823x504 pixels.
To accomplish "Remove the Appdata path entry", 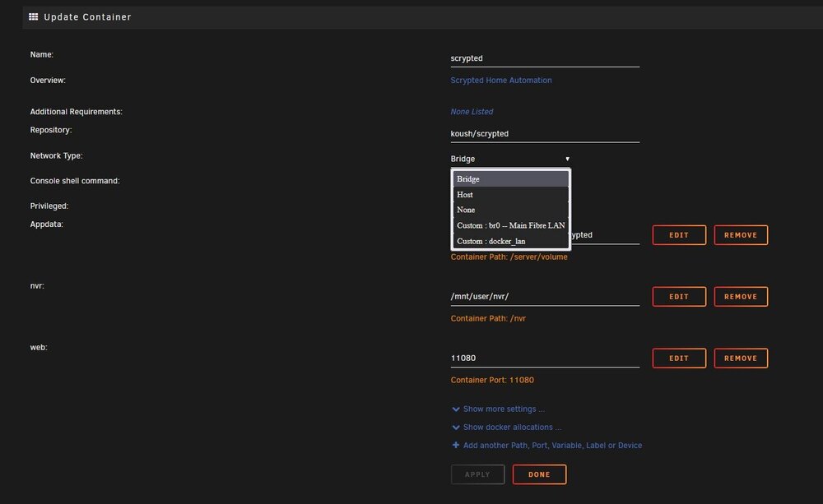I will tap(741, 235).
